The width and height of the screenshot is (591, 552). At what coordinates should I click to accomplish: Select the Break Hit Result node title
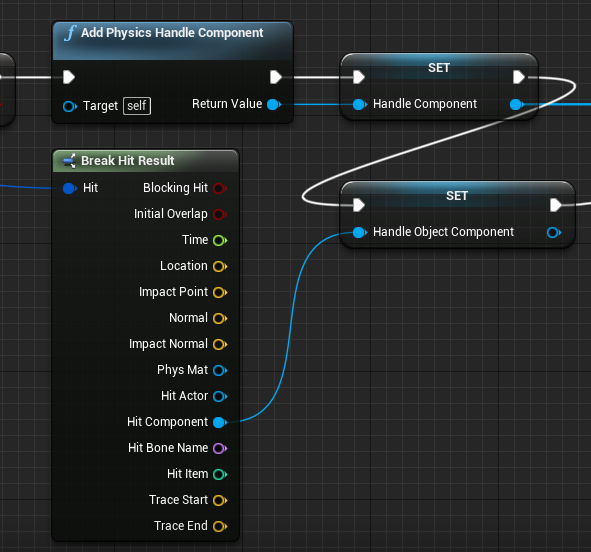click(x=128, y=161)
